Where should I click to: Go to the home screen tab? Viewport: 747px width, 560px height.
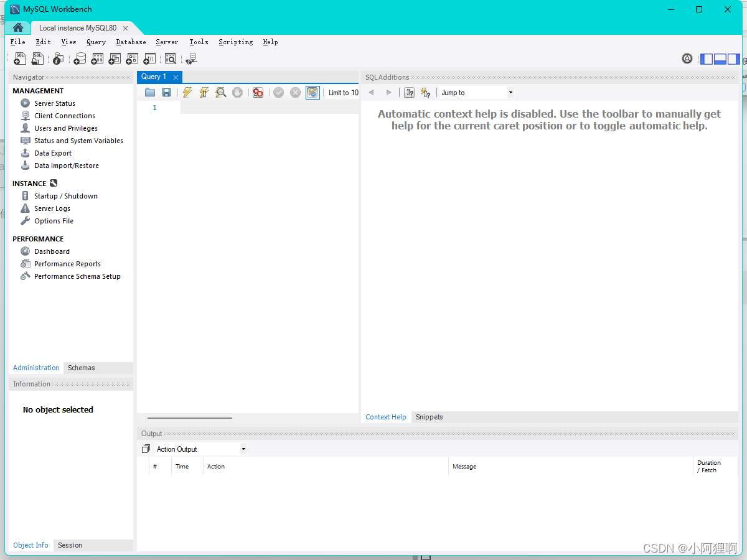pos(17,27)
